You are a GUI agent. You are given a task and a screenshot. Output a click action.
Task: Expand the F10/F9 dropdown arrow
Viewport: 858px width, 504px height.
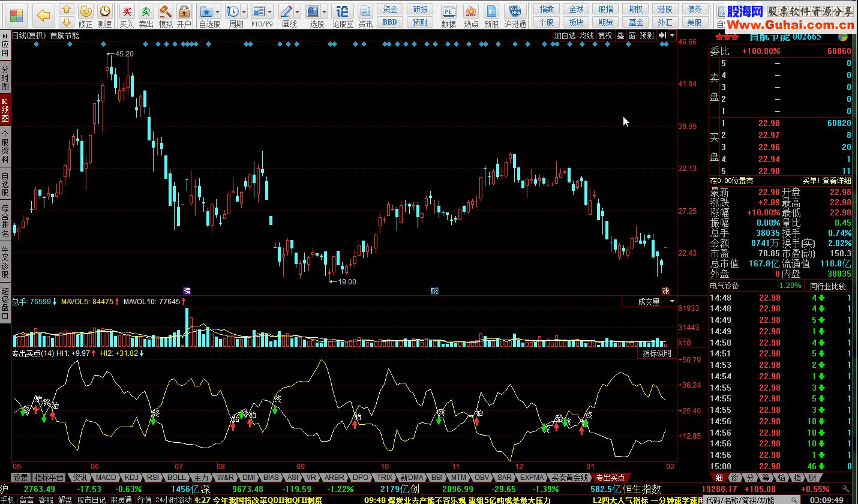tap(269, 12)
